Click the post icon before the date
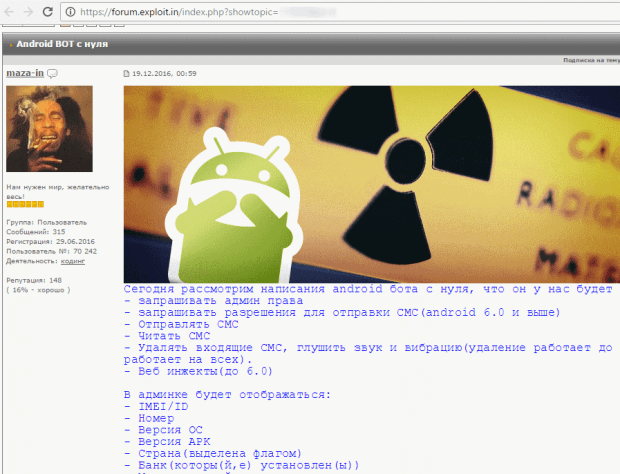 coord(126,74)
